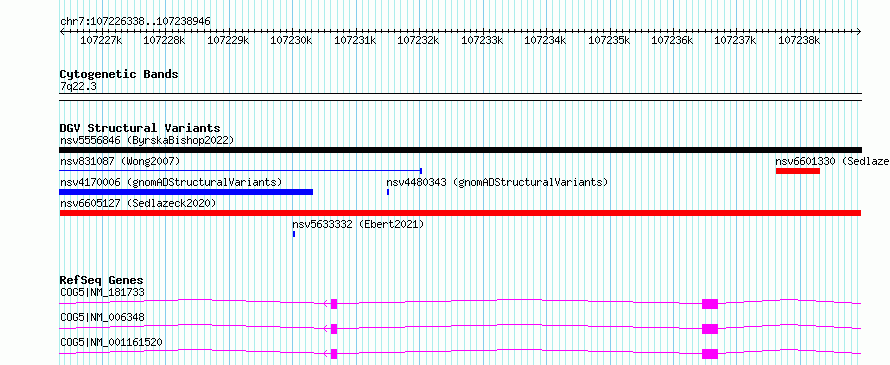Viewport: 890px width, 365px height.
Task: Click the 107228k ruler tick label
Action: pos(164,40)
